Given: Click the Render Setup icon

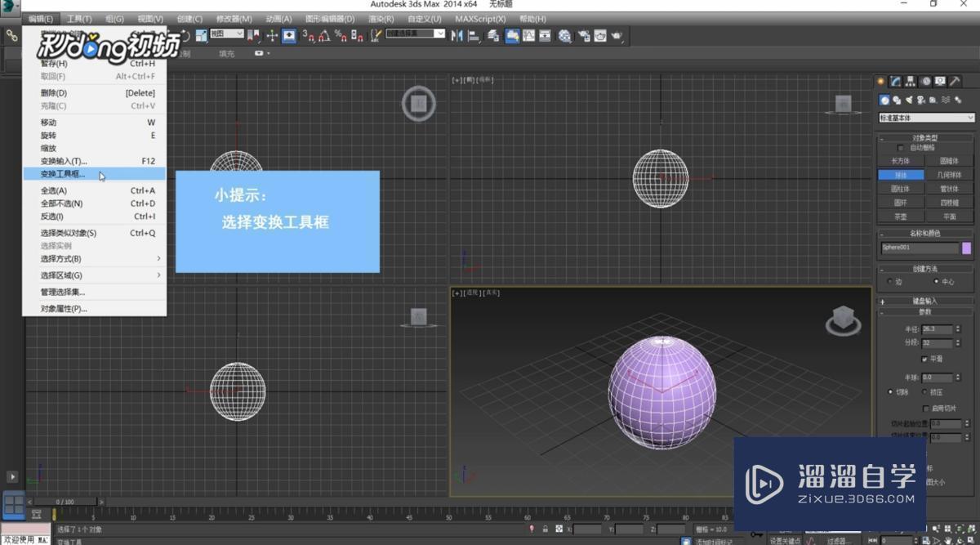Looking at the screenshot, I should 586,34.
